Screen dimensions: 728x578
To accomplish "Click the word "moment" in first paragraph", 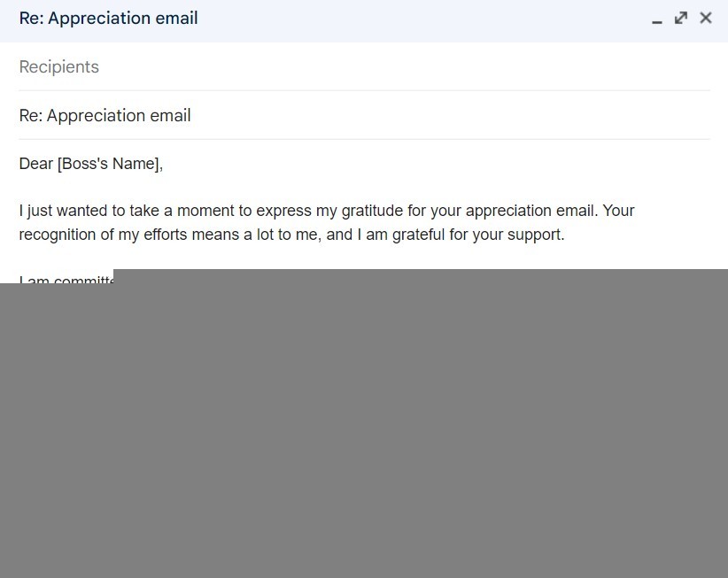I will (x=205, y=212).
